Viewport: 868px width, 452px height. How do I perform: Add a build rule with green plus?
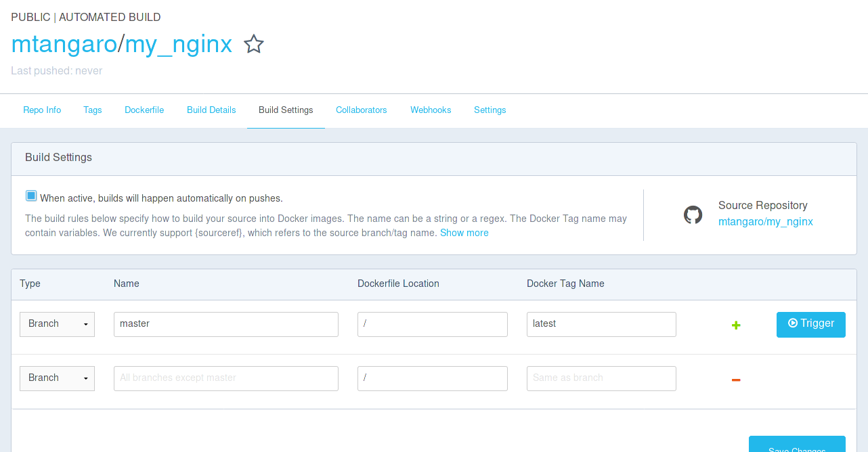point(736,325)
